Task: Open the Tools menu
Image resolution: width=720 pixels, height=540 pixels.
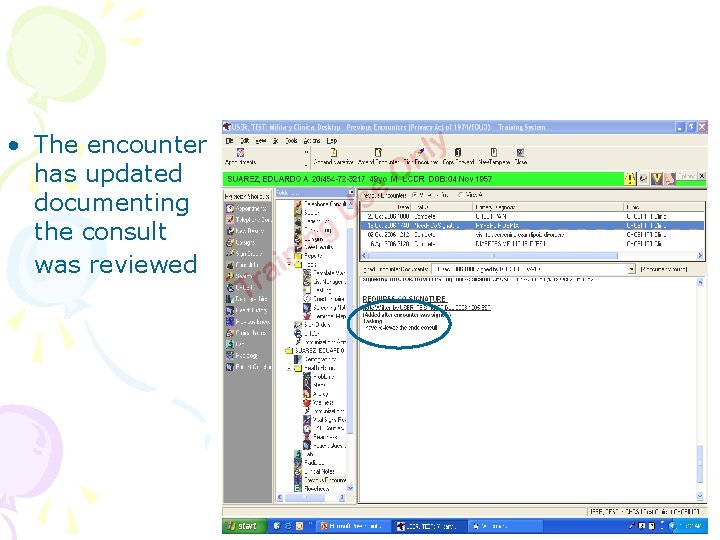Action: point(292,141)
